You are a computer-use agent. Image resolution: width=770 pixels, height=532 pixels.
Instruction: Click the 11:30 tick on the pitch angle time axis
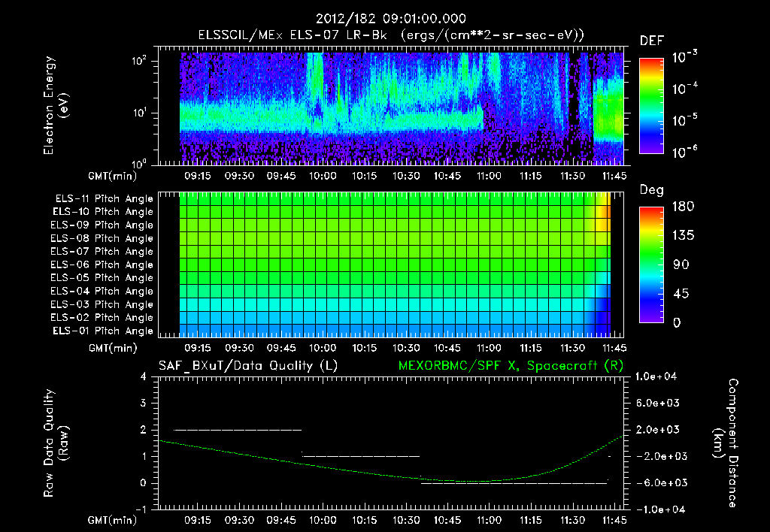coord(572,348)
